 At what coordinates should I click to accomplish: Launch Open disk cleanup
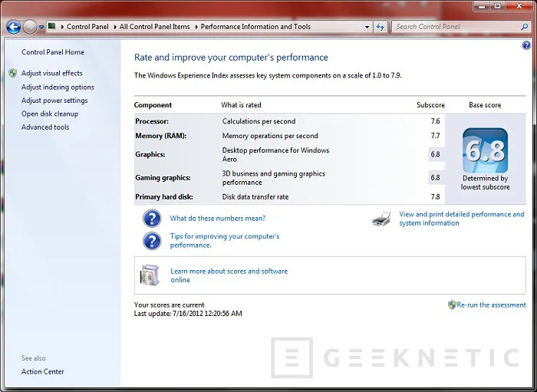50,114
